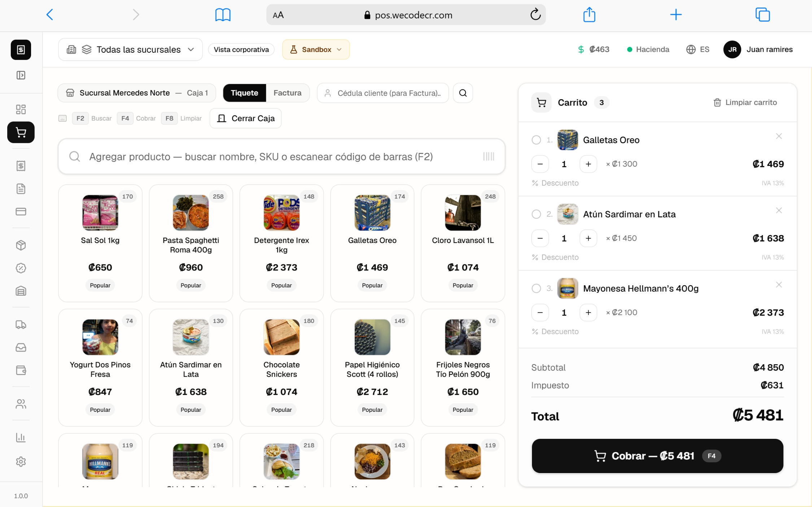Select the radio circle for Galletas Oreo

click(536, 140)
